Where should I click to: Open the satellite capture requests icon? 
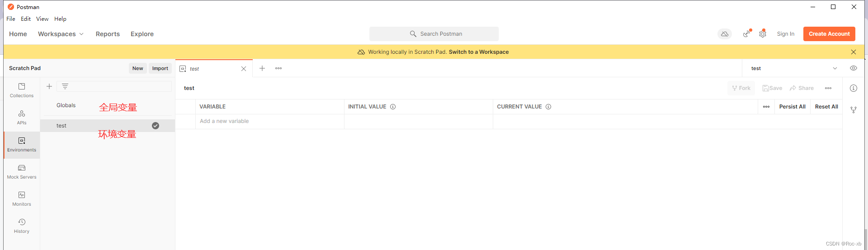pos(746,34)
